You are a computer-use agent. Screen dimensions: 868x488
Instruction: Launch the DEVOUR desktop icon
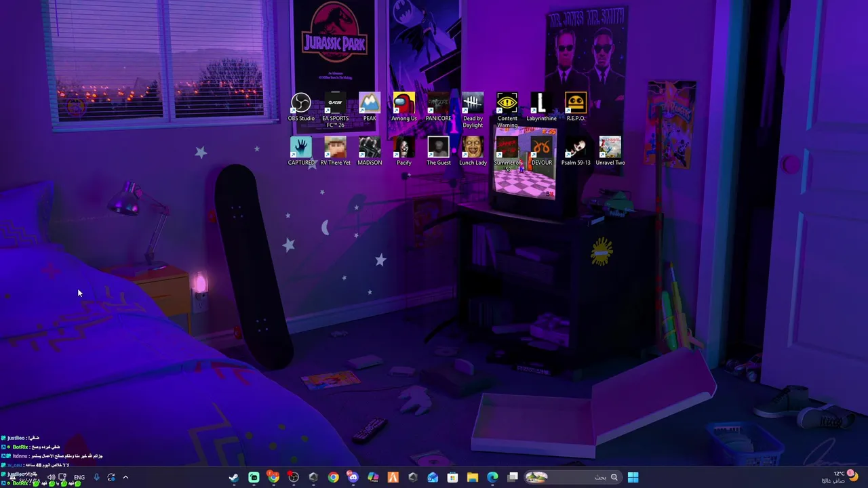541,152
